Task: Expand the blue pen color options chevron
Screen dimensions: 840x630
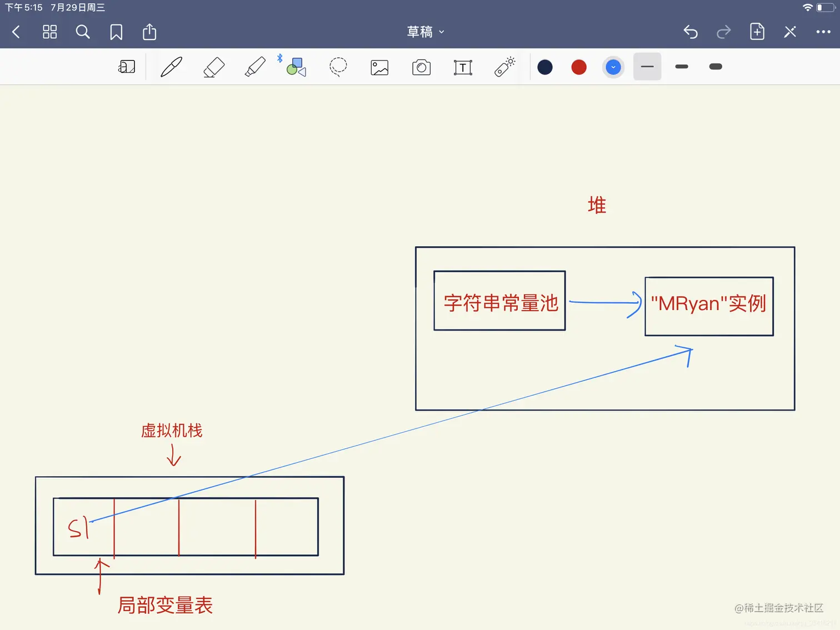Action: point(613,67)
